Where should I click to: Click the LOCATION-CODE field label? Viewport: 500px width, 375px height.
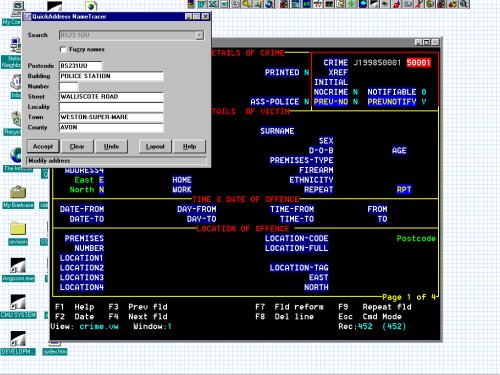pyautogui.click(x=297, y=238)
